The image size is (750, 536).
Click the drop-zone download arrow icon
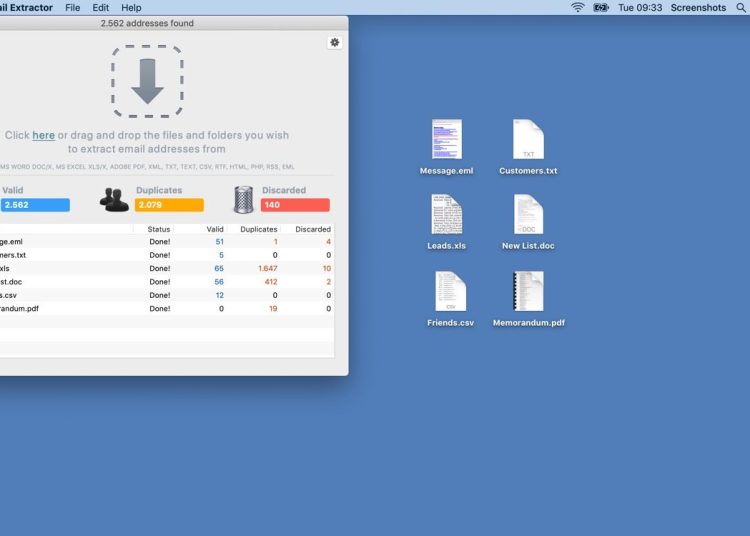tap(147, 81)
